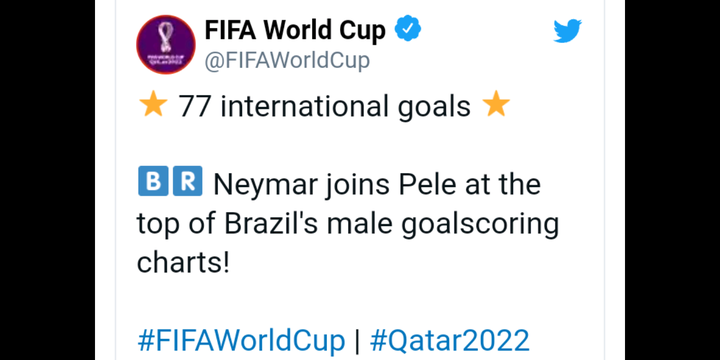
Task: Click the word 'charts!' in tweet
Action: click(183, 263)
